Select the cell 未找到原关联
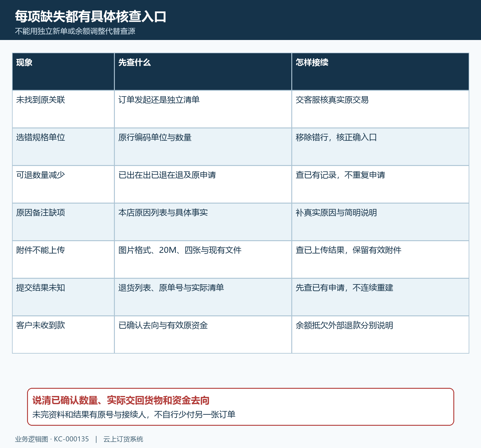This screenshot has width=481, height=448. [63, 109]
